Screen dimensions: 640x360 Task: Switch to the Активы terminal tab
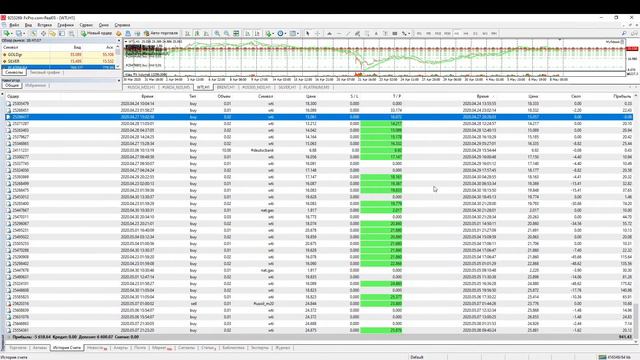[x=40, y=348]
